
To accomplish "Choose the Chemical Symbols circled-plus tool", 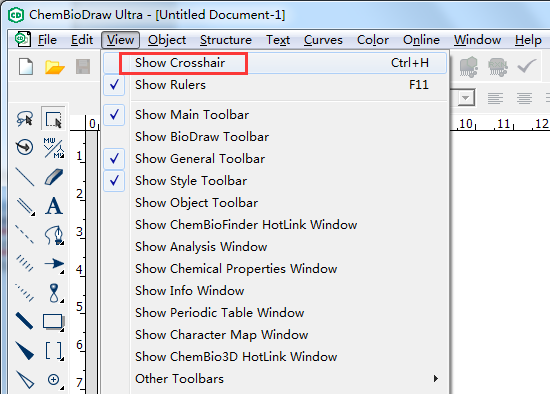I will tap(54, 380).
